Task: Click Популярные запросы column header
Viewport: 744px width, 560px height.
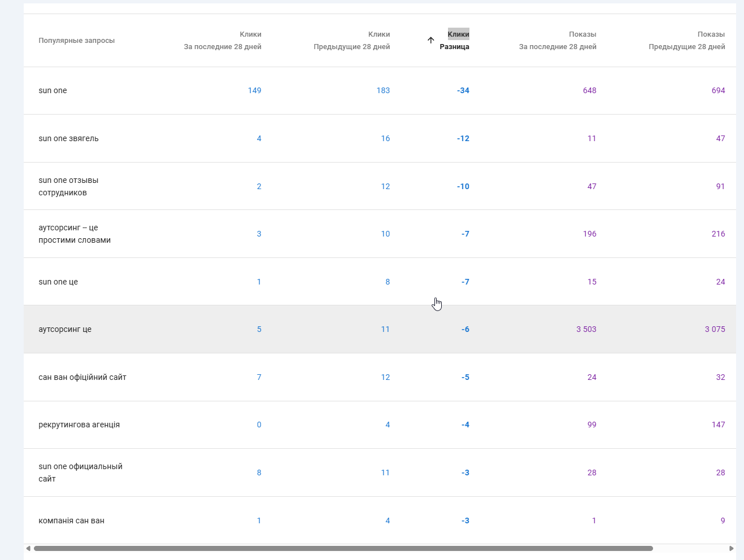Action: coord(76,41)
